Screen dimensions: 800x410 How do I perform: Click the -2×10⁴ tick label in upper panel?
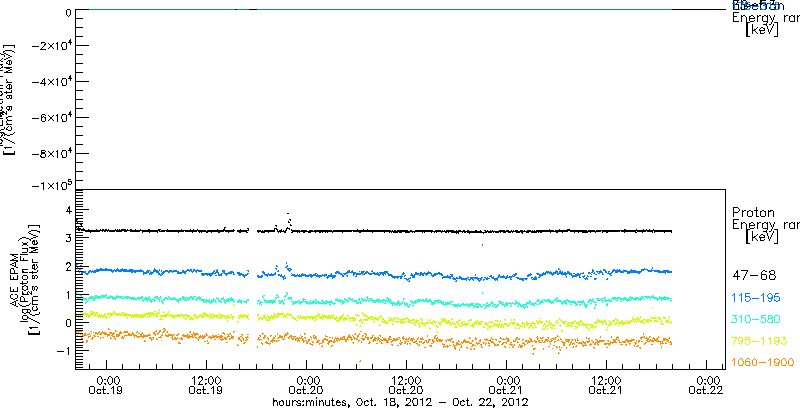(51, 45)
